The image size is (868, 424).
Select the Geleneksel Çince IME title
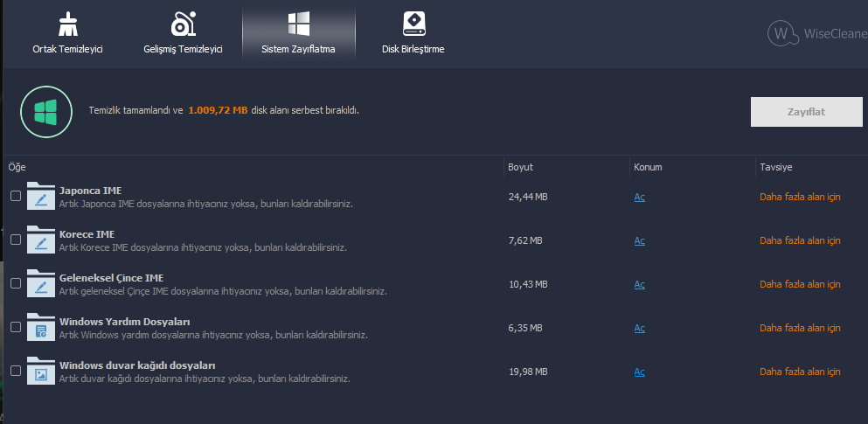click(111, 278)
